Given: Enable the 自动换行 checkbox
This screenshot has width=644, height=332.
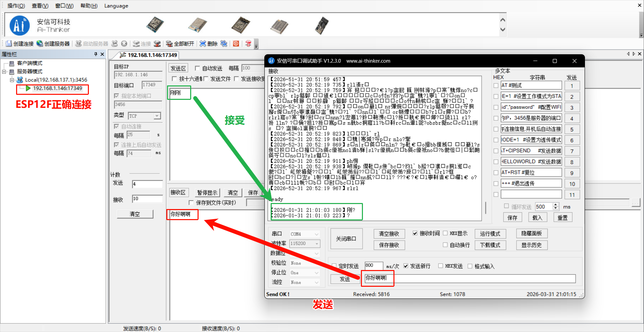Looking at the screenshot, I should 445,245.
